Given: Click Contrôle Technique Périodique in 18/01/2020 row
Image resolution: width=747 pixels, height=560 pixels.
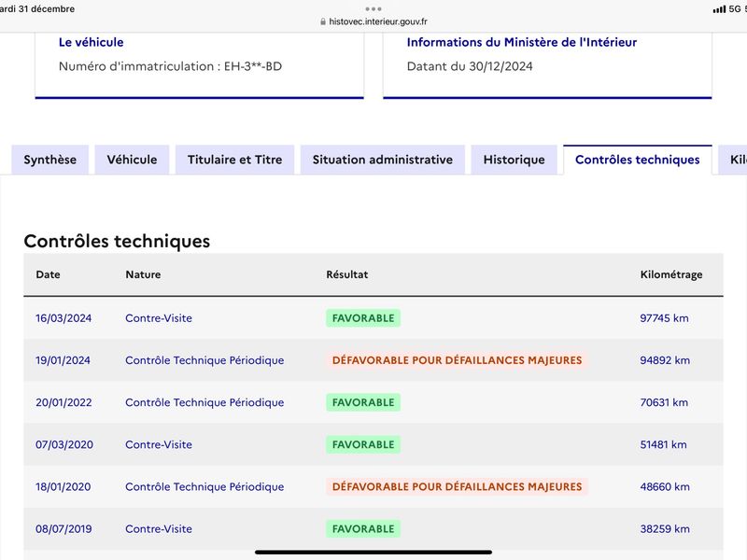Looking at the screenshot, I should [x=204, y=486].
